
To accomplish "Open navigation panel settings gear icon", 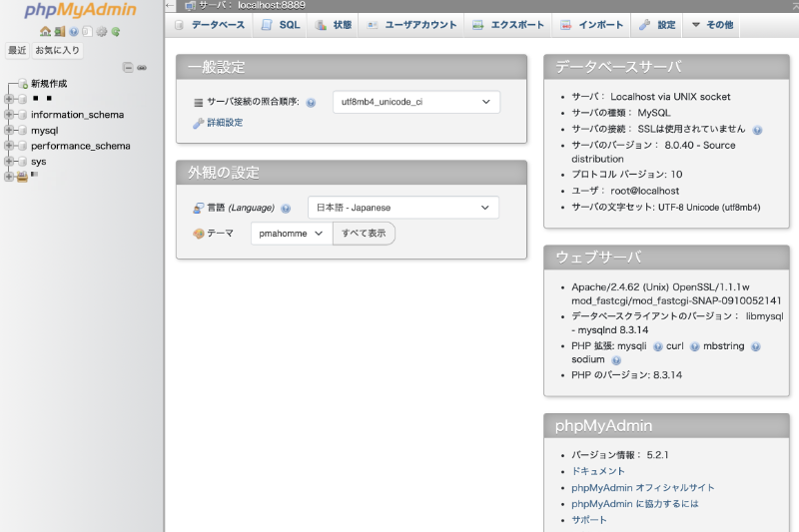I will pyautogui.click(x=102, y=32).
